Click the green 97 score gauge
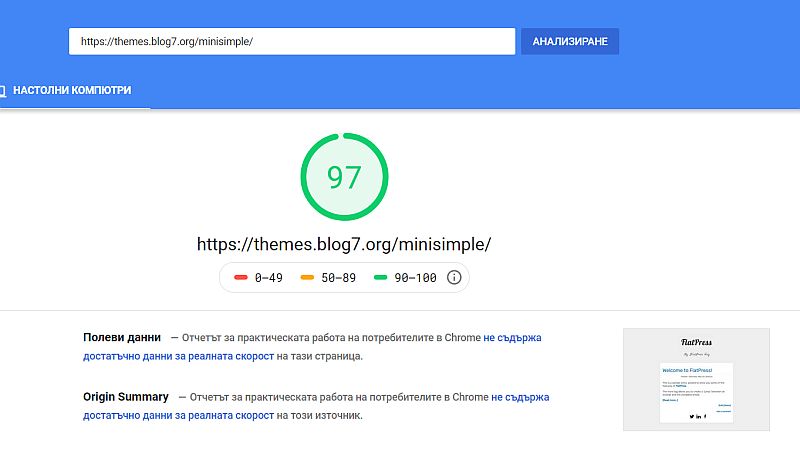800x457 pixels. click(x=344, y=177)
